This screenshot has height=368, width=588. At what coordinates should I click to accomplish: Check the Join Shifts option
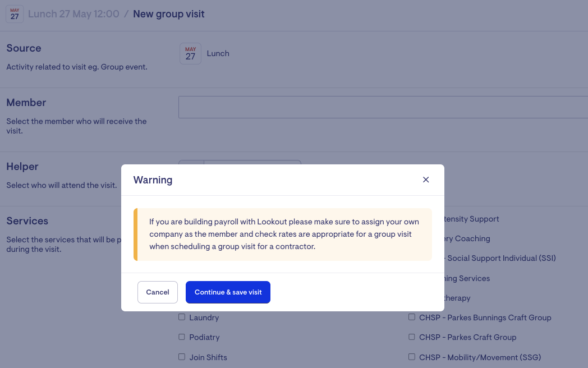tap(182, 357)
